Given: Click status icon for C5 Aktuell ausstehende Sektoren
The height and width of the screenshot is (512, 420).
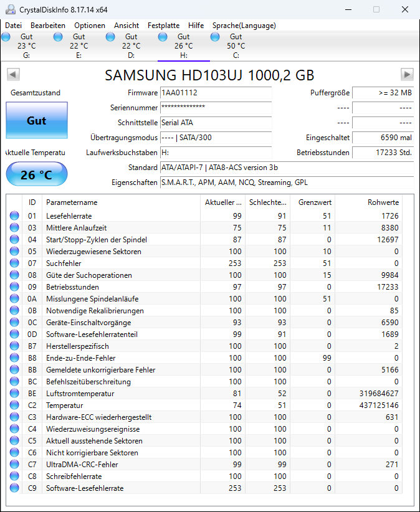Looking at the screenshot, I should tap(14, 441).
